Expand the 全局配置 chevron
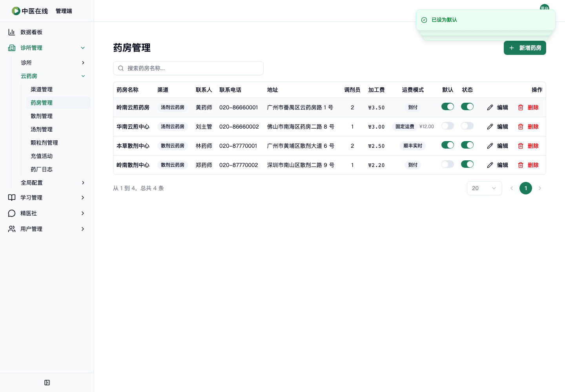The image size is (565, 392). [x=83, y=183]
